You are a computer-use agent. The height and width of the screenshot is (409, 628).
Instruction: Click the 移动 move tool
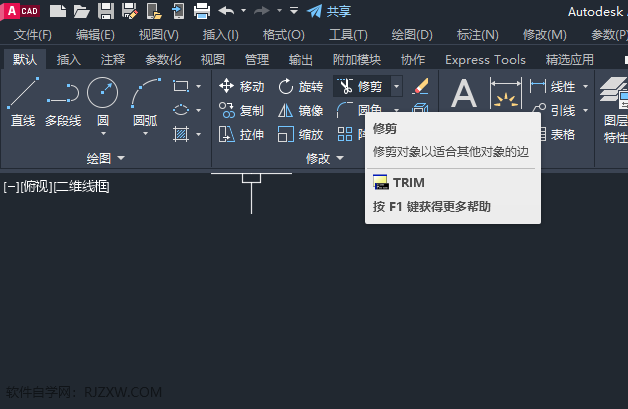[242, 86]
